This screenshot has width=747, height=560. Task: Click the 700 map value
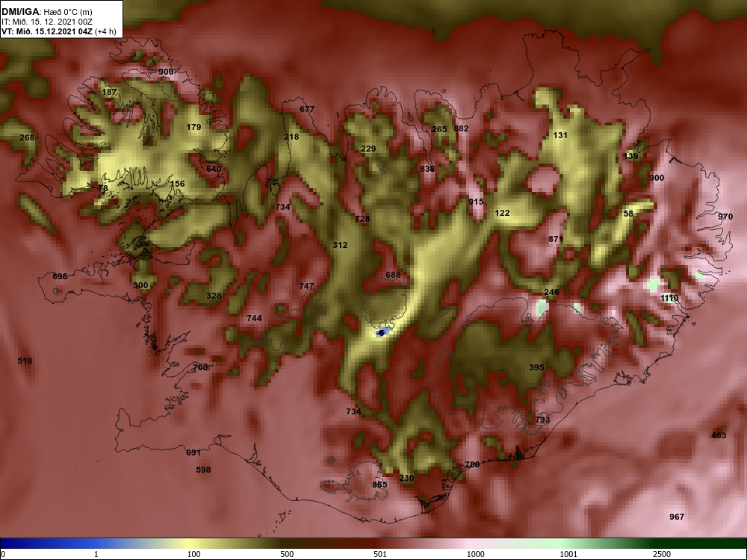click(x=200, y=367)
